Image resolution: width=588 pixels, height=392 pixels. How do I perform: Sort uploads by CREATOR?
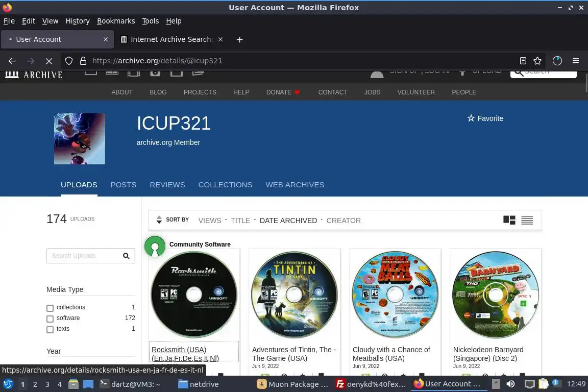click(344, 220)
